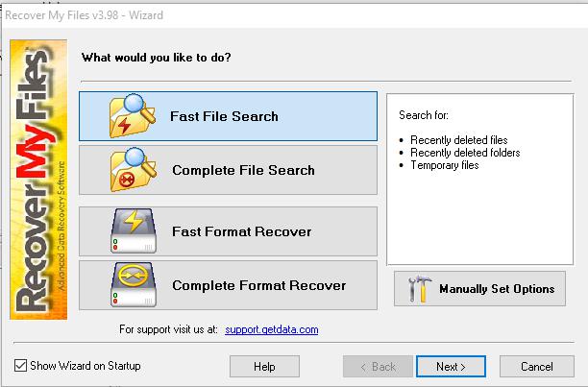Pick the Fast Format Recover text label

(241, 231)
